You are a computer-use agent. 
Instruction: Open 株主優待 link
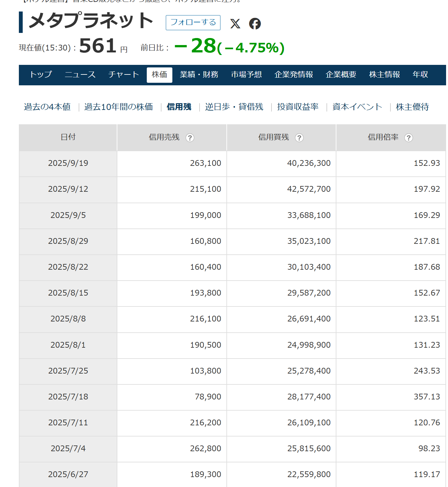(412, 107)
